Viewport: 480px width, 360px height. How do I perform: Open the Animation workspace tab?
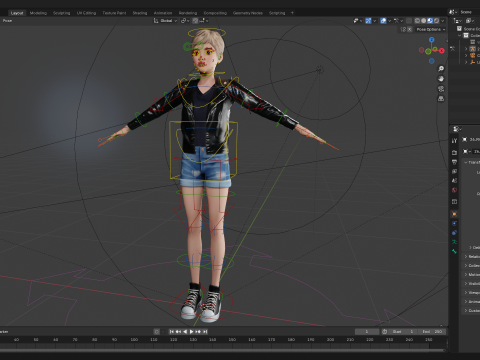tap(163, 13)
